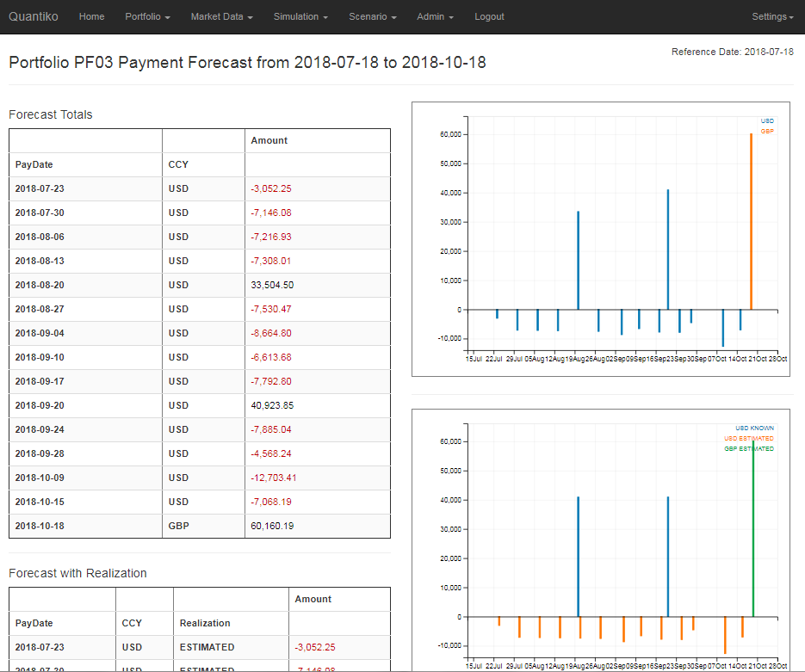The height and width of the screenshot is (672, 805).
Task: Click the Forecast with Realization heading
Action: click(x=77, y=573)
